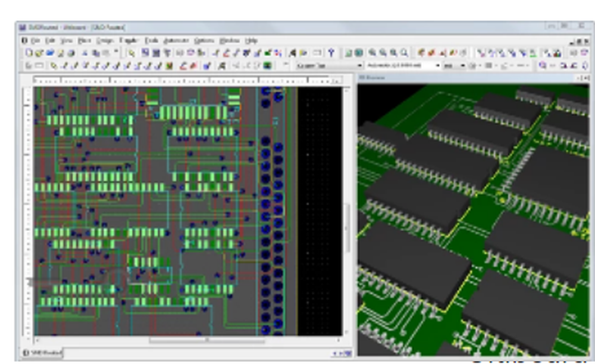Open the Design menu
The height and width of the screenshot is (364, 595).
pyautogui.click(x=104, y=40)
